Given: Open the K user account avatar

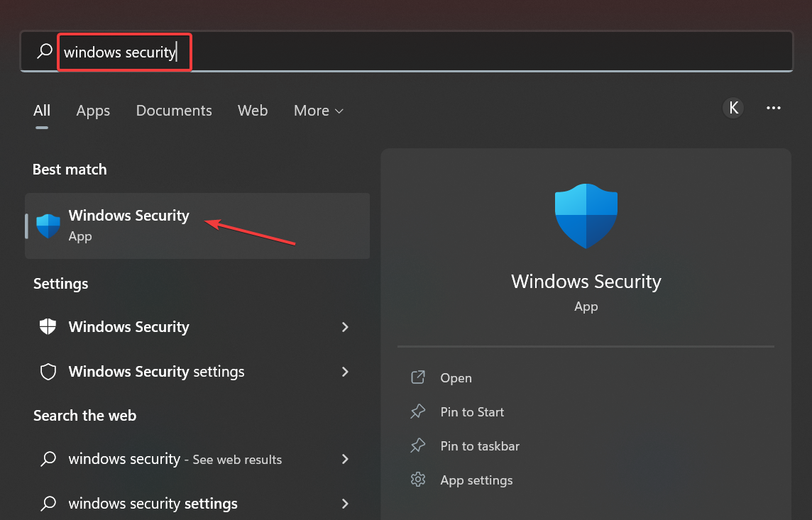Looking at the screenshot, I should pyautogui.click(x=733, y=108).
